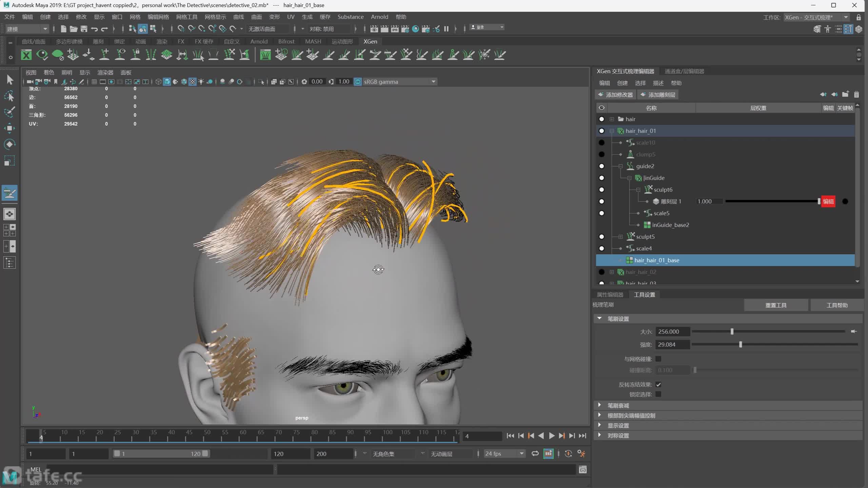Open scene folder icon in status line

click(73, 29)
